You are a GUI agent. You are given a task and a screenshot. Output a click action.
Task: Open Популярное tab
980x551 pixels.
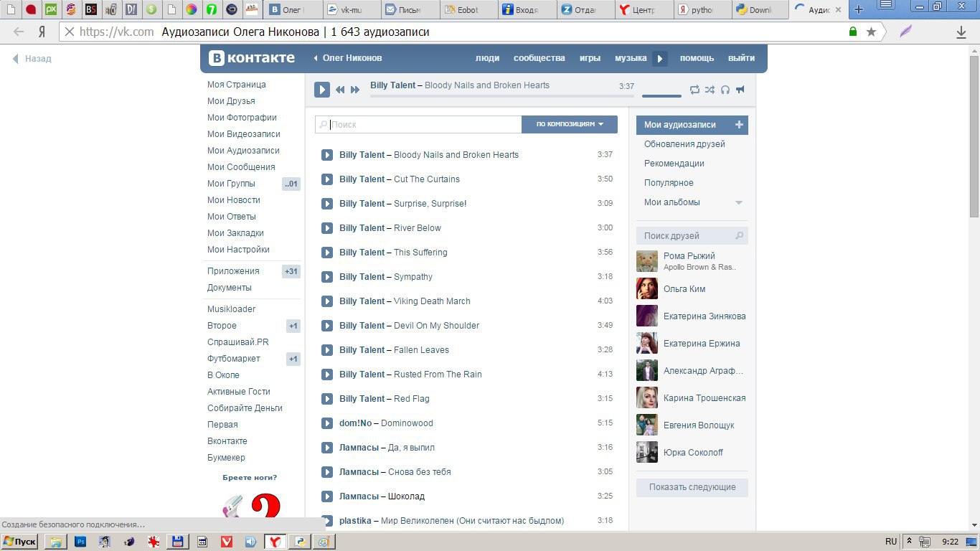[x=669, y=183]
